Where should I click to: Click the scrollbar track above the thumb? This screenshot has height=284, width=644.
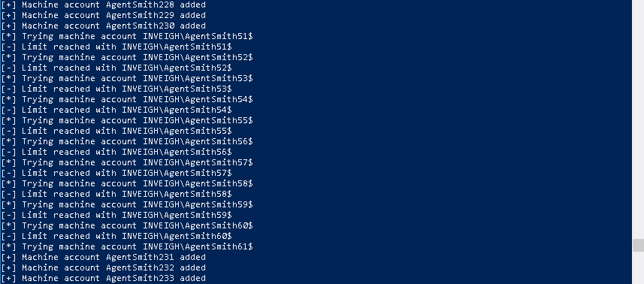click(638, 119)
